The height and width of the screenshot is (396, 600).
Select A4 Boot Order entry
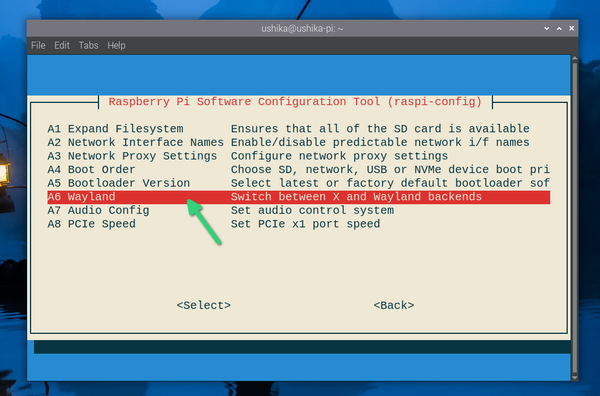click(x=298, y=169)
